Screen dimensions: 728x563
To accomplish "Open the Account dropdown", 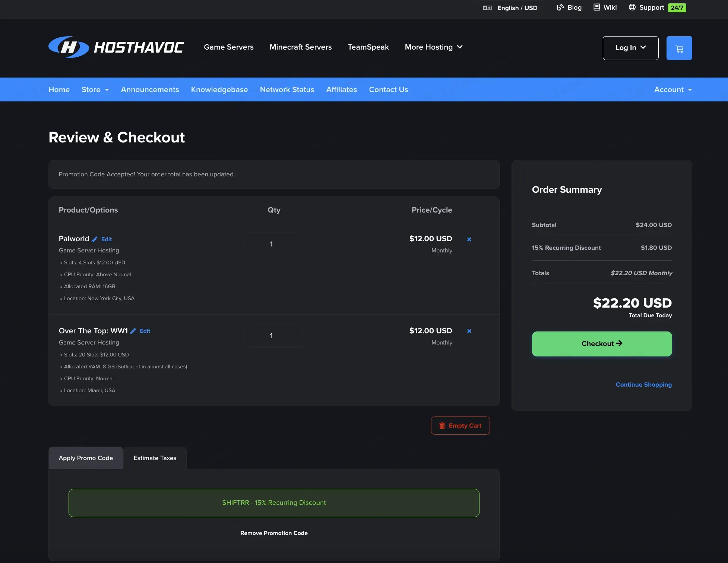I will tap(673, 90).
